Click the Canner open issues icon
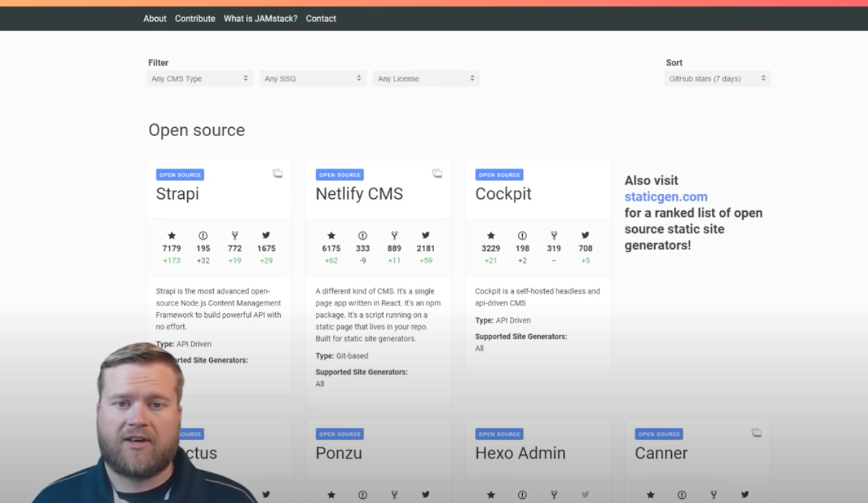This screenshot has width=868, height=503. click(682, 495)
